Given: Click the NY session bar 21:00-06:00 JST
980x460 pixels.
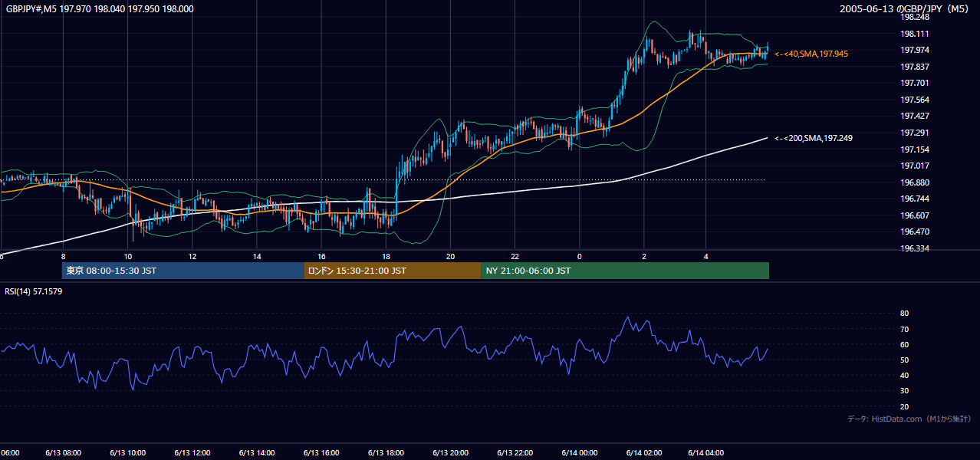Looking at the screenshot, I should 625,271.
